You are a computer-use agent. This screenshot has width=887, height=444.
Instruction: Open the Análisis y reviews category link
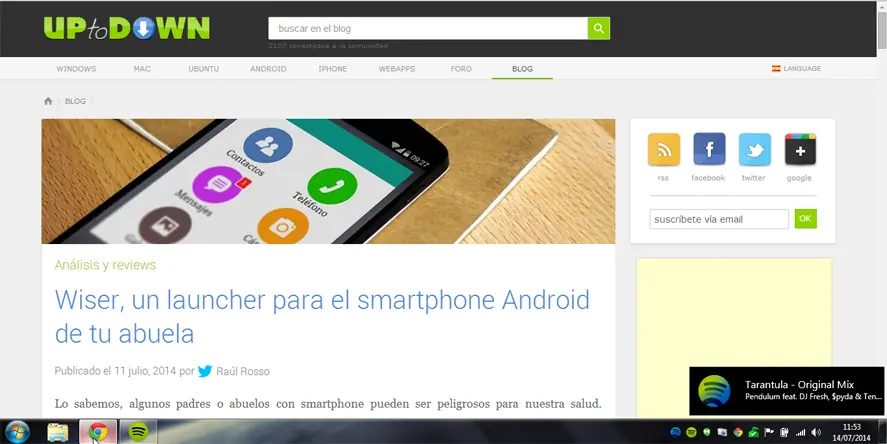pos(105,265)
